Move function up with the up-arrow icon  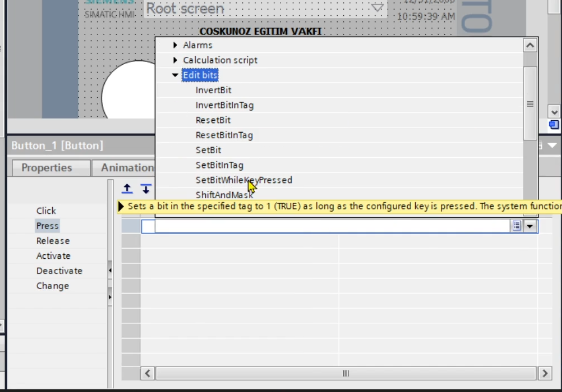click(x=127, y=188)
